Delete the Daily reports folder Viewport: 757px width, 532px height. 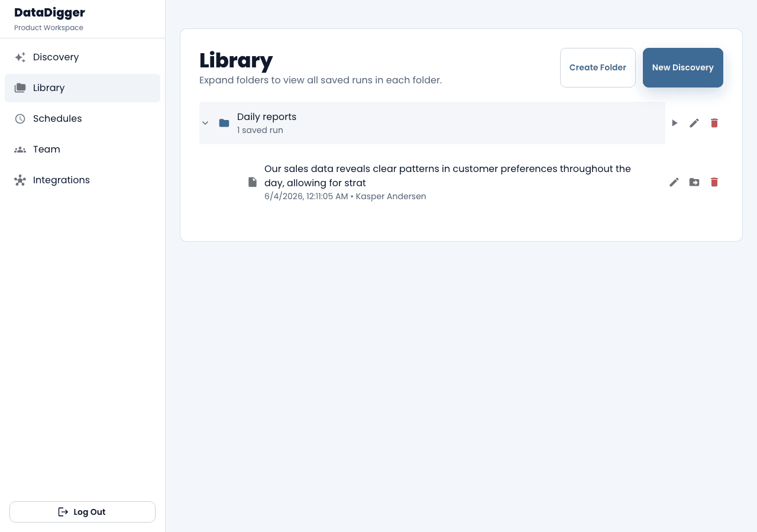click(x=714, y=123)
